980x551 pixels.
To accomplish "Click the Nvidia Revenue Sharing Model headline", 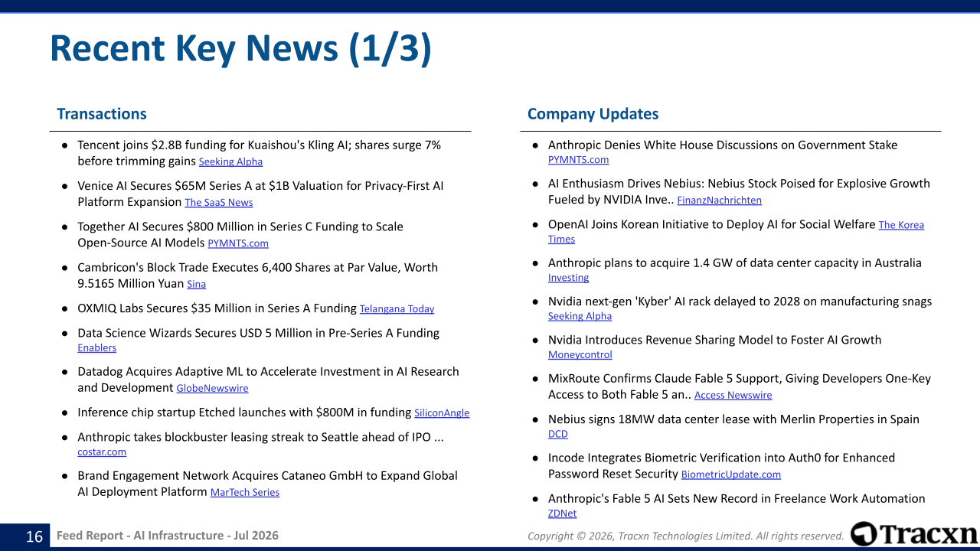I will coord(714,339).
